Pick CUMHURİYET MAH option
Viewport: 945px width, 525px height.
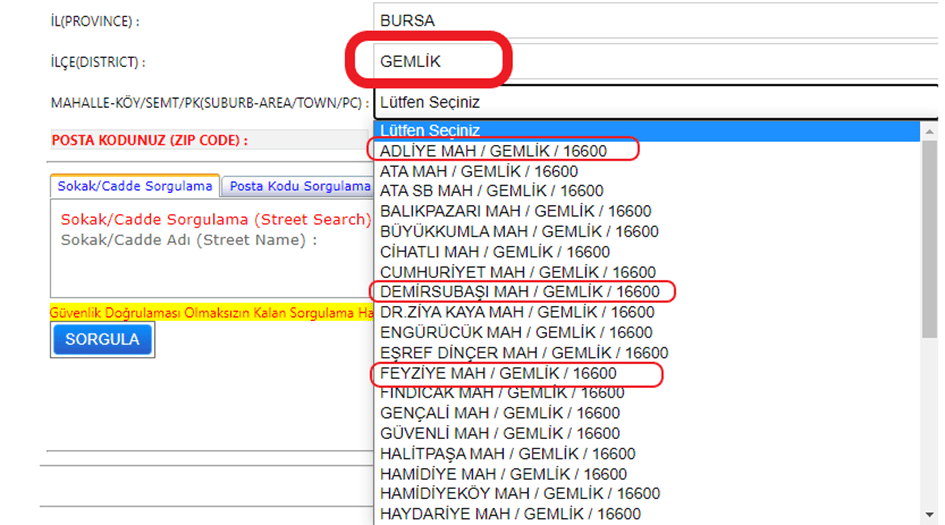click(517, 272)
